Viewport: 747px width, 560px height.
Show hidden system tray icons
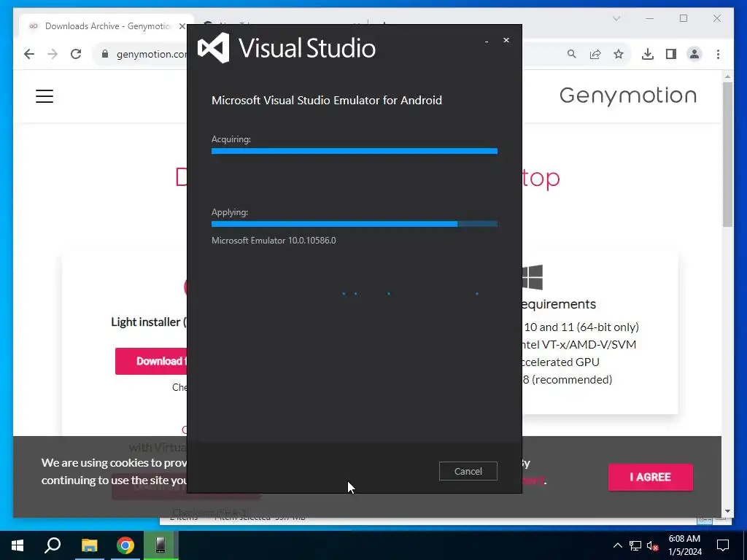pos(617,545)
